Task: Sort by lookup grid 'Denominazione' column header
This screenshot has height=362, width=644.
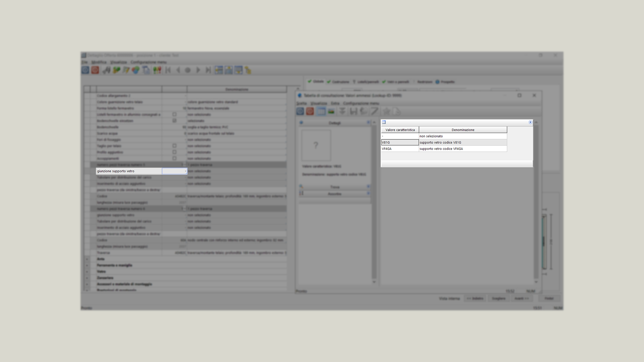Action: point(463,130)
